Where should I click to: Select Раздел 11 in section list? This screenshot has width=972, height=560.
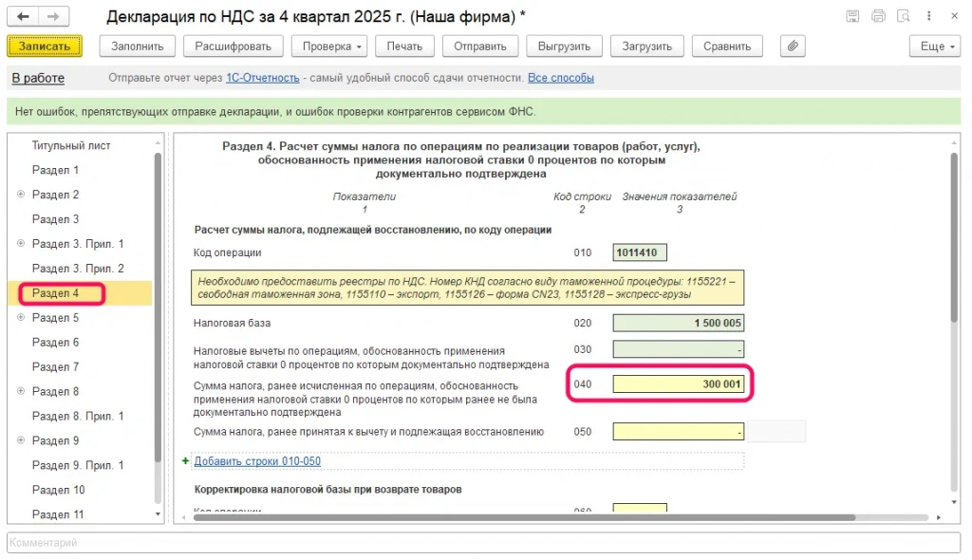(x=58, y=514)
